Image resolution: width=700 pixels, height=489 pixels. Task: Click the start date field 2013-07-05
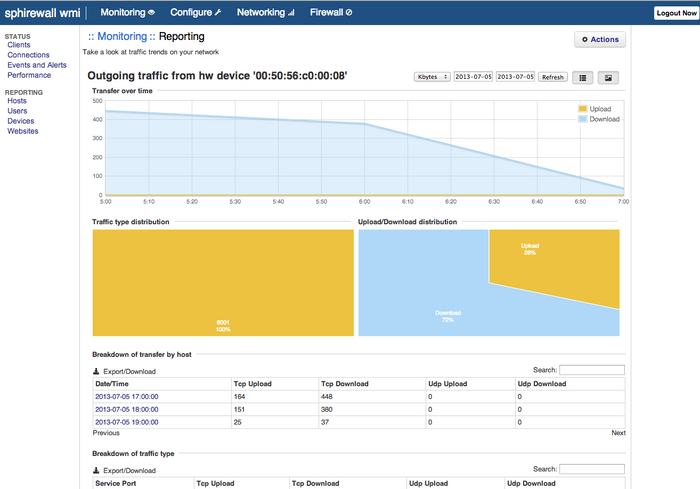click(473, 77)
